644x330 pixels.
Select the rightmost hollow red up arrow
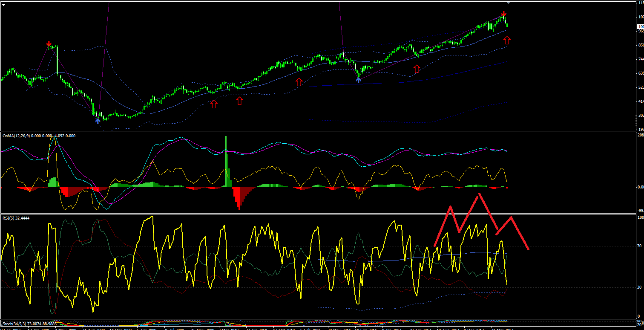tap(506, 40)
